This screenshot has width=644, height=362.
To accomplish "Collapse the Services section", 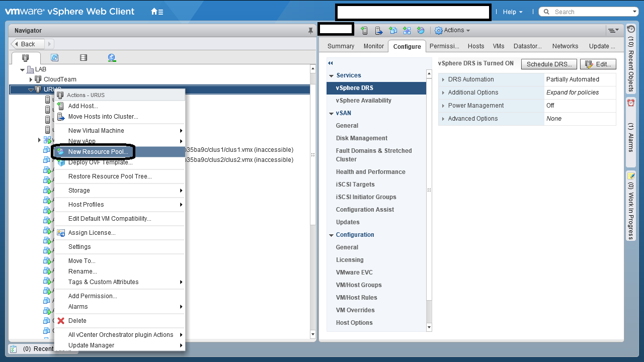I will pos(332,75).
